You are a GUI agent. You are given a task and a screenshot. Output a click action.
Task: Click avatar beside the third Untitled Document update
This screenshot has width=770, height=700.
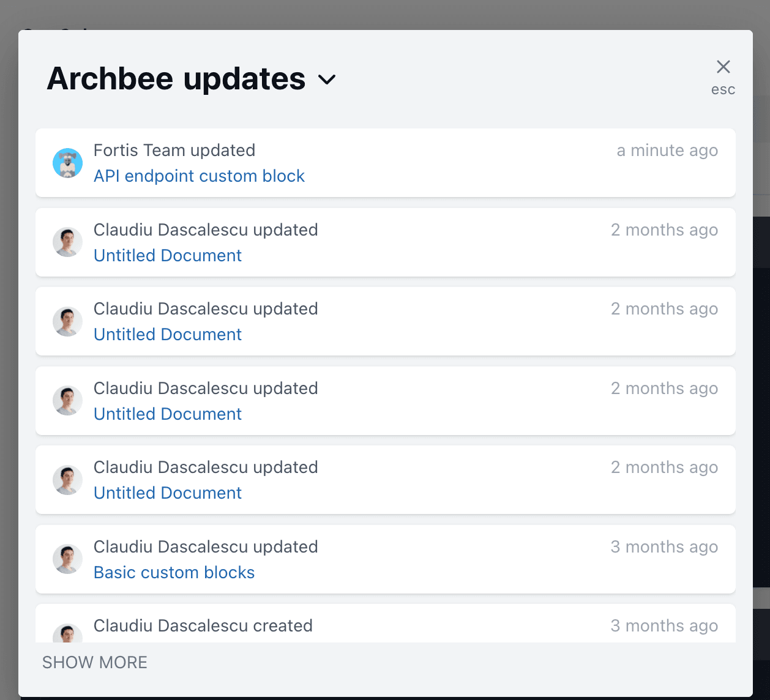pos(68,401)
